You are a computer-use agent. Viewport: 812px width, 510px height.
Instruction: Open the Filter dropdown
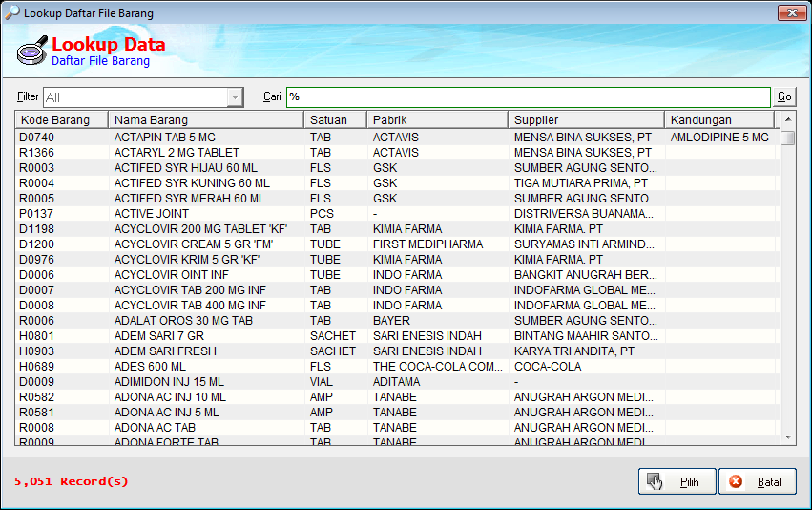[235, 96]
